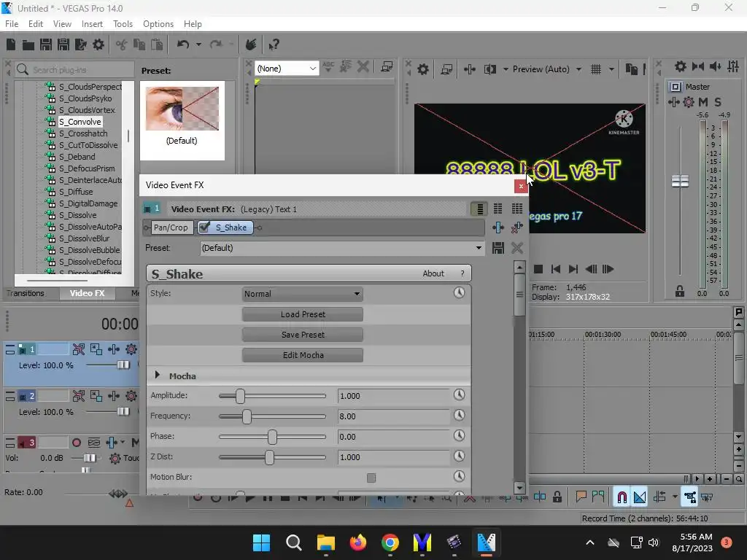
Task: Click the Save Preset button
Action: point(303,335)
